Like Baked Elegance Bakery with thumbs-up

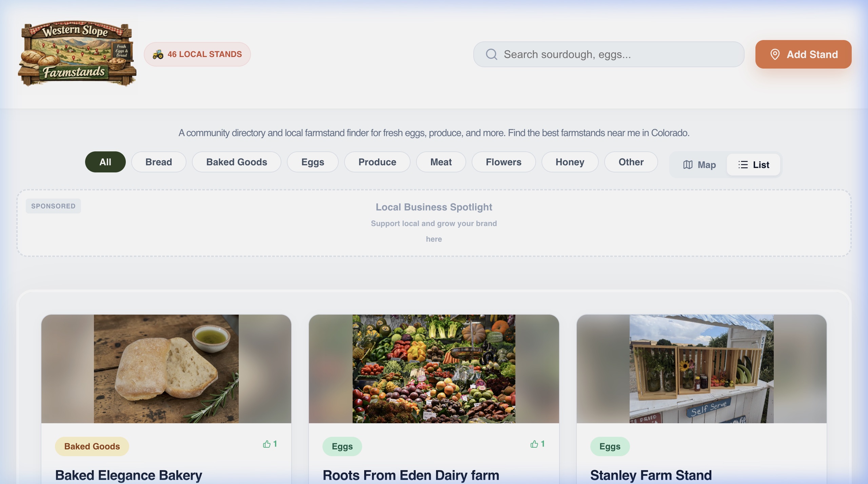267,444
